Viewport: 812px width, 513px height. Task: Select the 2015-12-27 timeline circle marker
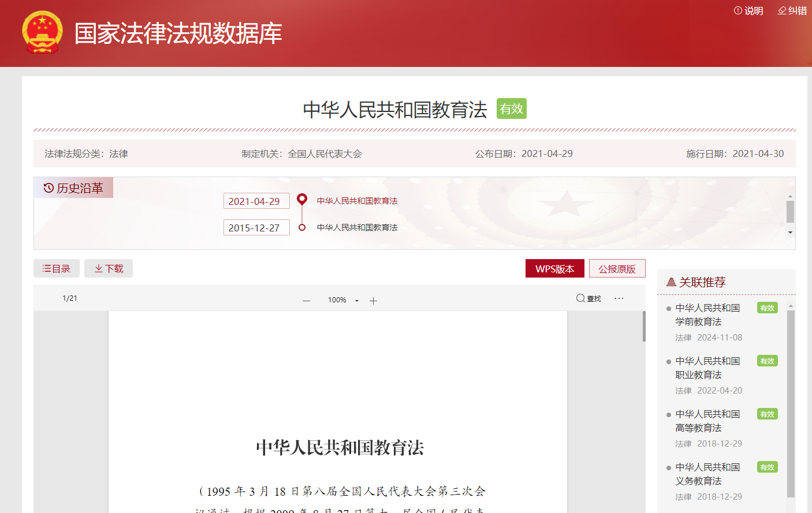301,227
